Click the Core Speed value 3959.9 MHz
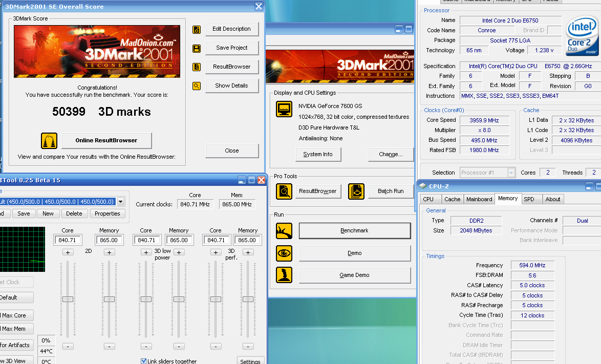Screen dimensions: 601x364 click(484, 120)
